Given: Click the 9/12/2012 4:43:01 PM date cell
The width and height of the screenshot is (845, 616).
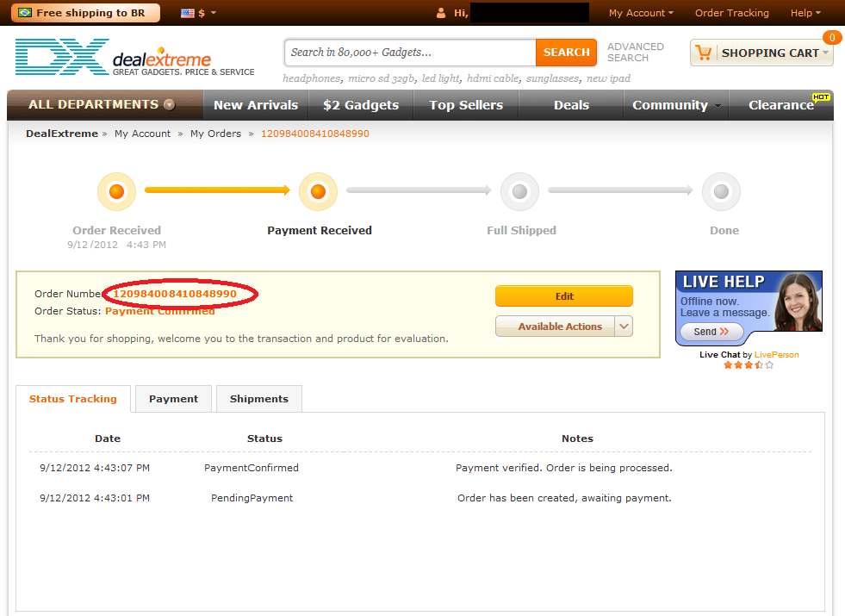Looking at the screenshot, I should pyautogui.click(x=95, y=498).
